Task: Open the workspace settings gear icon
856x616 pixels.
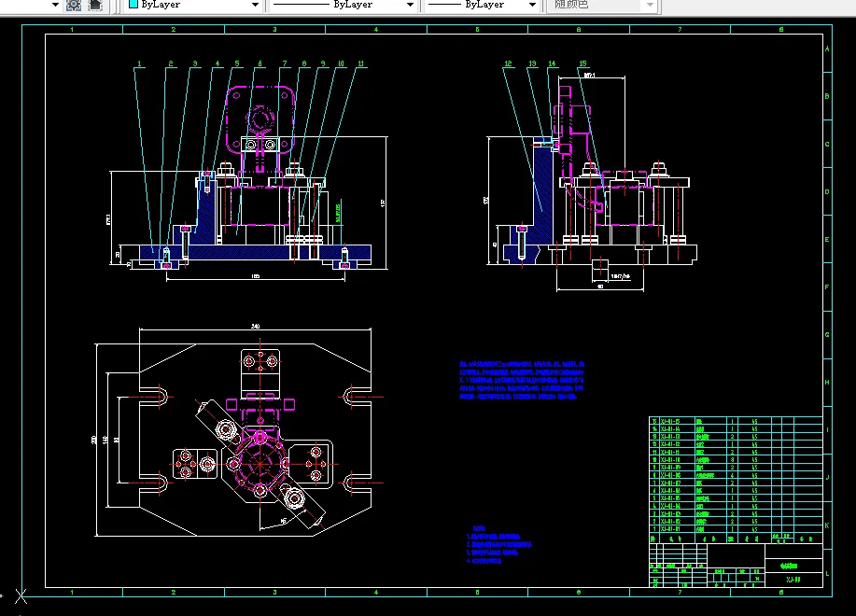Action: (x=73, y=5)
